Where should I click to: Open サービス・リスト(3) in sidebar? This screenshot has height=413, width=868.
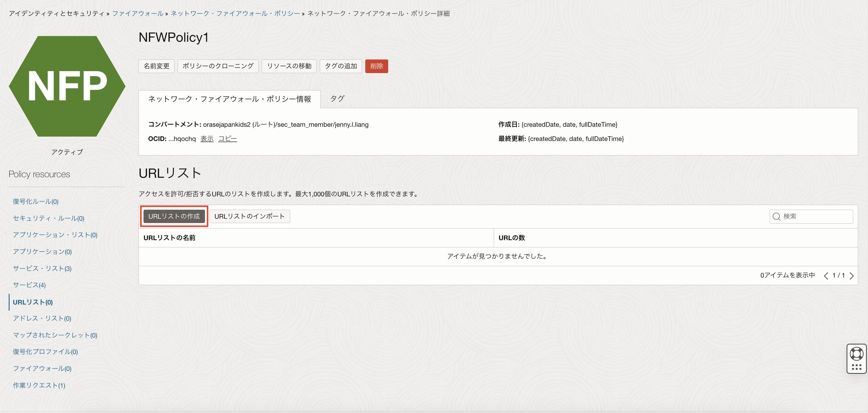click(x=42, y=268)
